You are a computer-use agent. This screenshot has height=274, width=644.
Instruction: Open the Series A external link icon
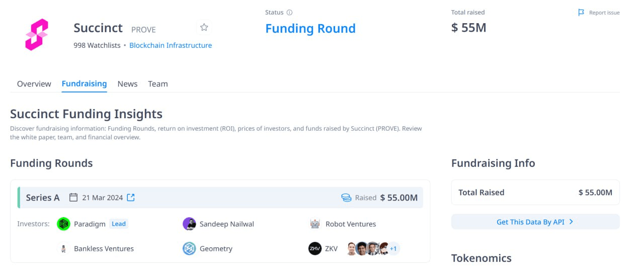click(x=131, y=198)
